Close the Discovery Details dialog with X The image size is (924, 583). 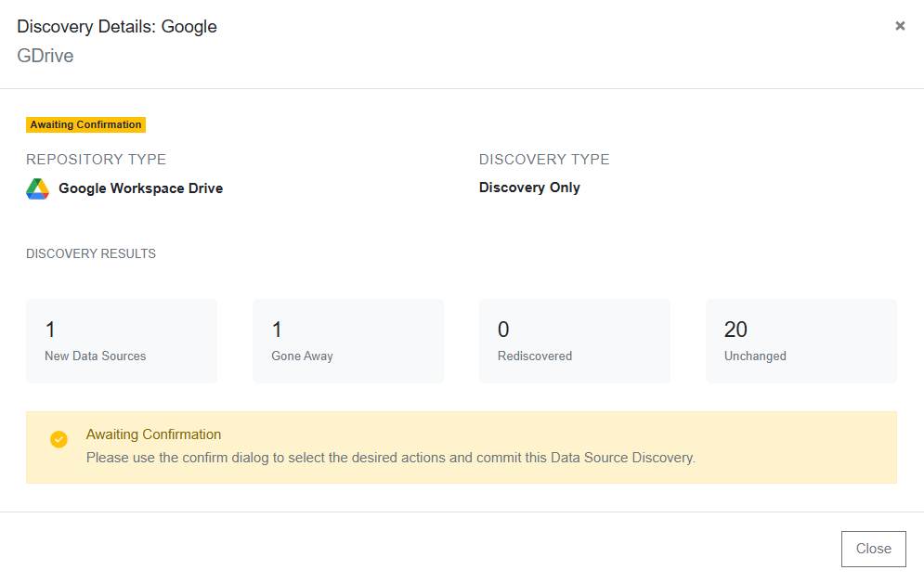pos(900,26)
